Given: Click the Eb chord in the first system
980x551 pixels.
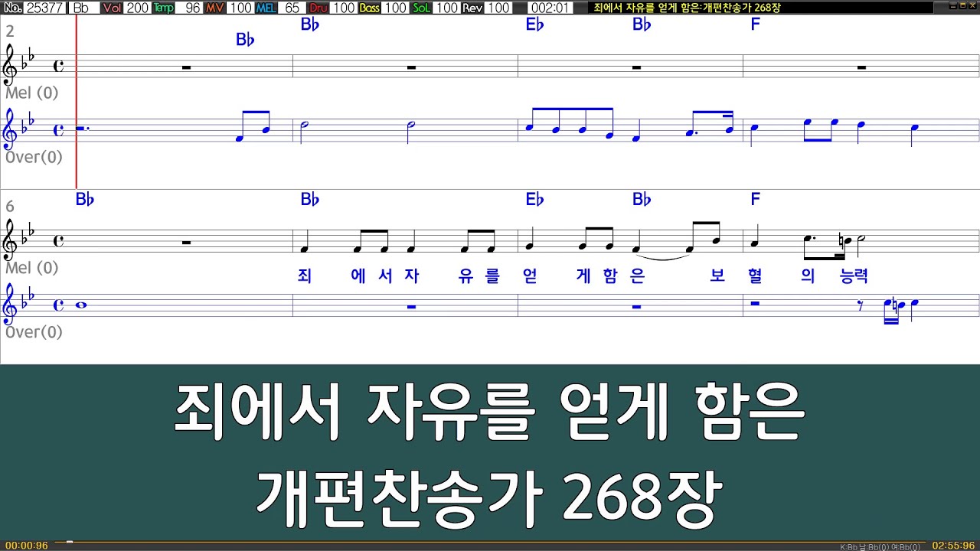Looking at the screenshot, I should coord(534,24).
